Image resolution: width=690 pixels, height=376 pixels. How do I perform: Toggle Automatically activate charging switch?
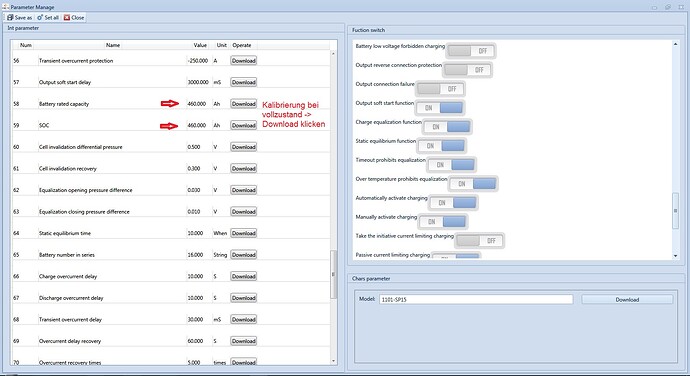453,203
